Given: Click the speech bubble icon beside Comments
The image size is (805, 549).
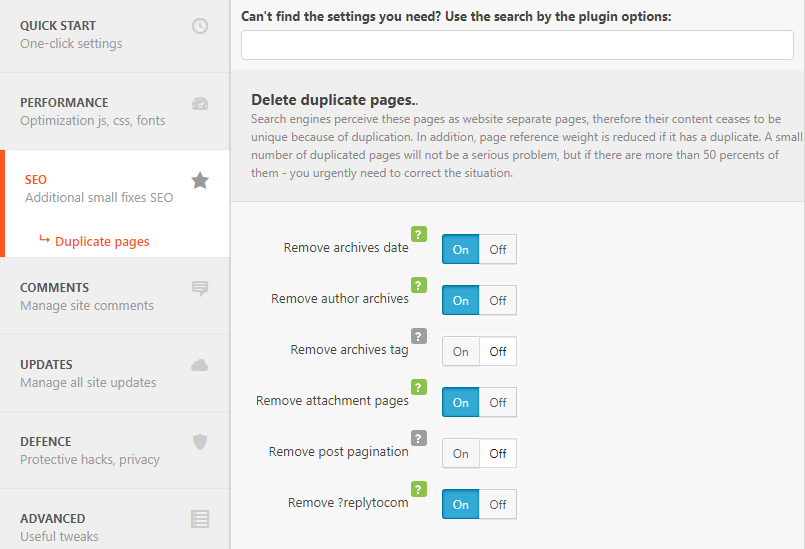Looking at the screenshot, I should 200,288.
